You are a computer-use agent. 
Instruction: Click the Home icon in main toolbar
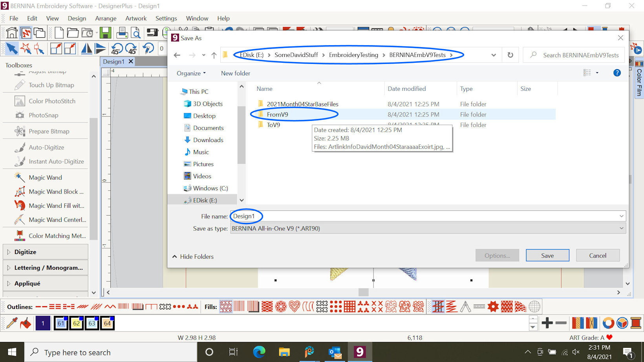(x=12, y=33)
